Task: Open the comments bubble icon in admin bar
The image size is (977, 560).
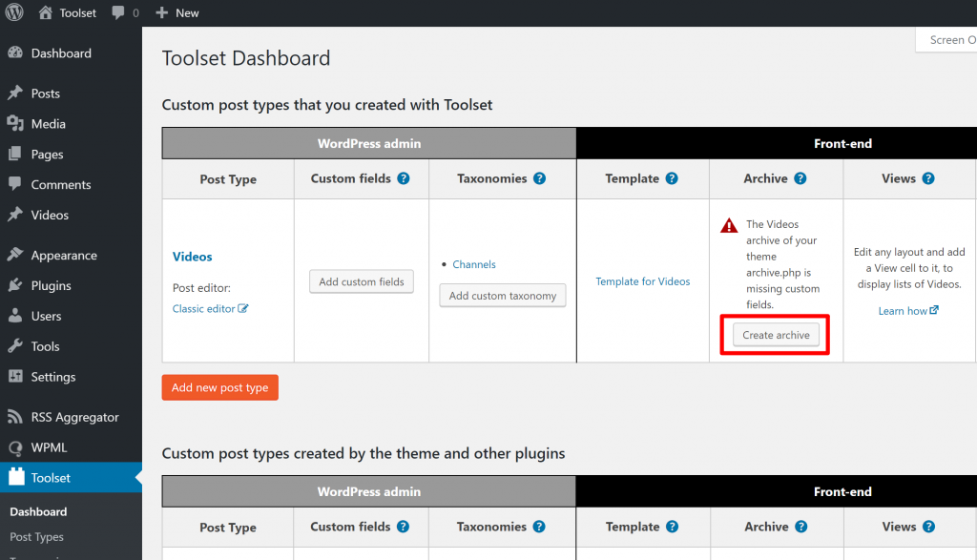Action: (x=117, y=12)
